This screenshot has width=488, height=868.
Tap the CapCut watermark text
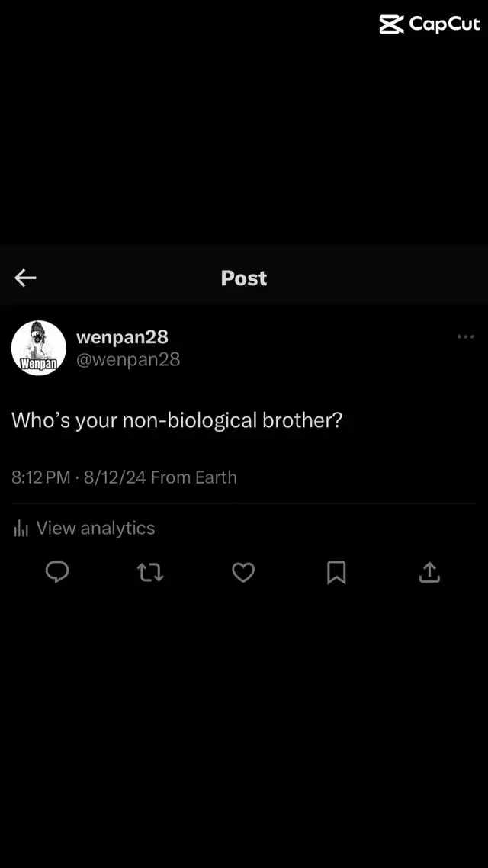click(x=445, y=24)
